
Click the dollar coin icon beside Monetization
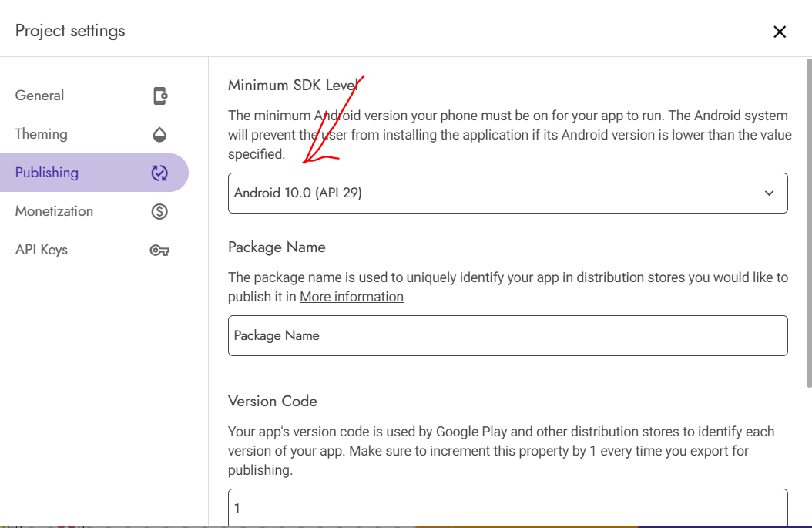coord(159,211)
